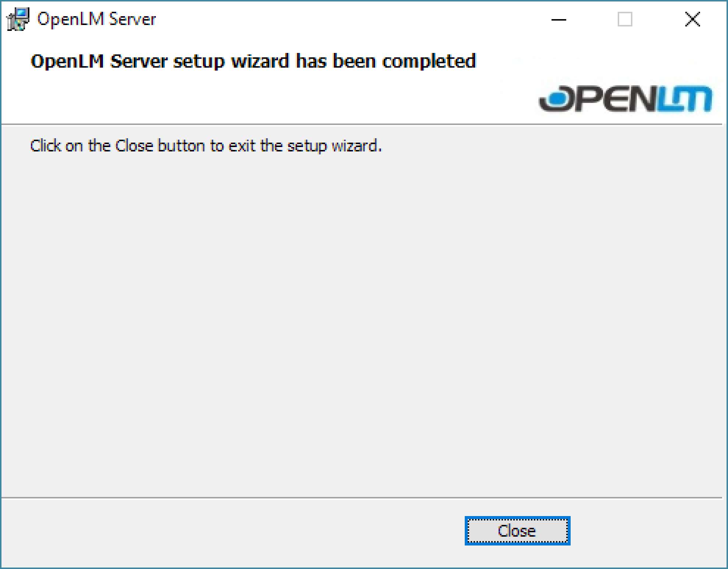Click the word "Close" in the instruction sentence
The image size is (728, 569).
click(134, 146)
